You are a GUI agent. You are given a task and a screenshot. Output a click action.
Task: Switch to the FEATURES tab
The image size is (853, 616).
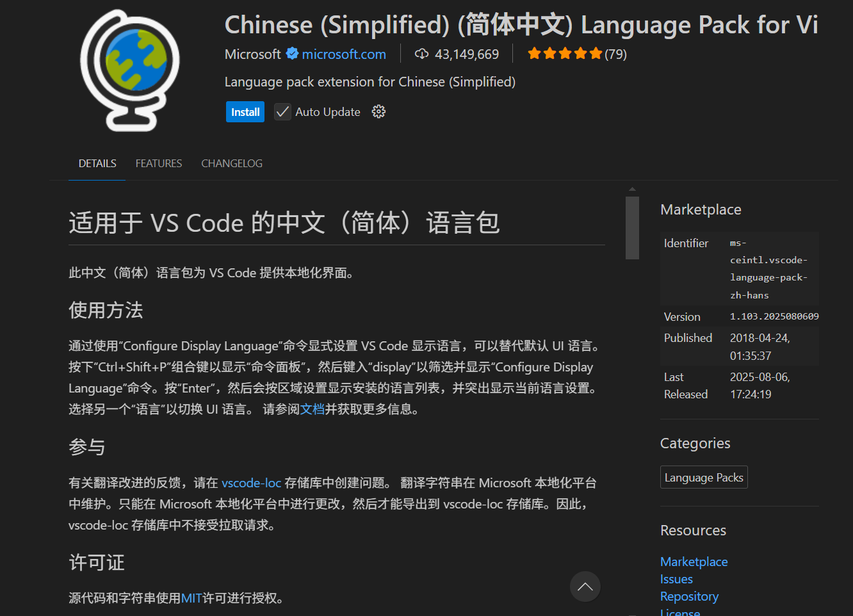pyautogui.click(x=159, y=163)
